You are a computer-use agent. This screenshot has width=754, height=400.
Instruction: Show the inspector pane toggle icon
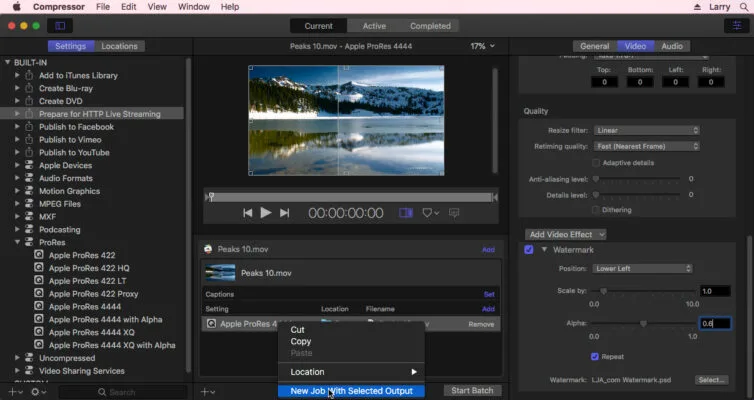tap(734, 25)
